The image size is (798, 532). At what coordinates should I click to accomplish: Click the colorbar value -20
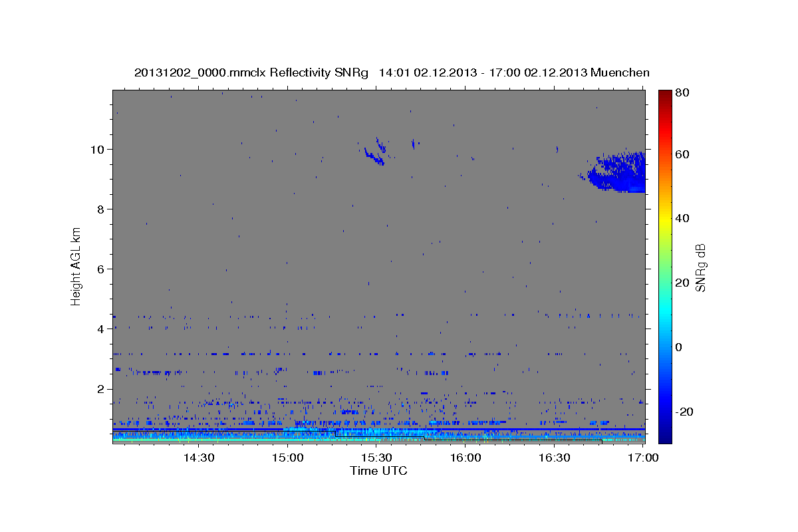click(684, 412)
